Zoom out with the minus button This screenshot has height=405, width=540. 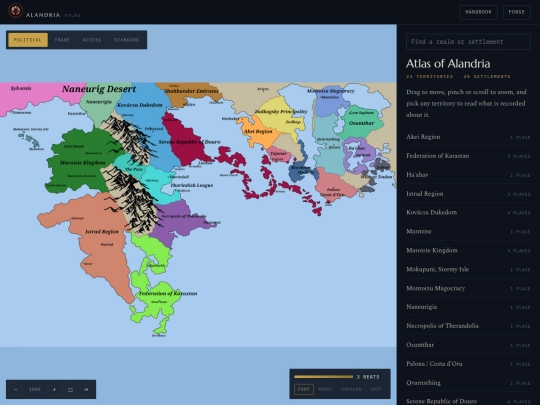click(x=15, y=390)
